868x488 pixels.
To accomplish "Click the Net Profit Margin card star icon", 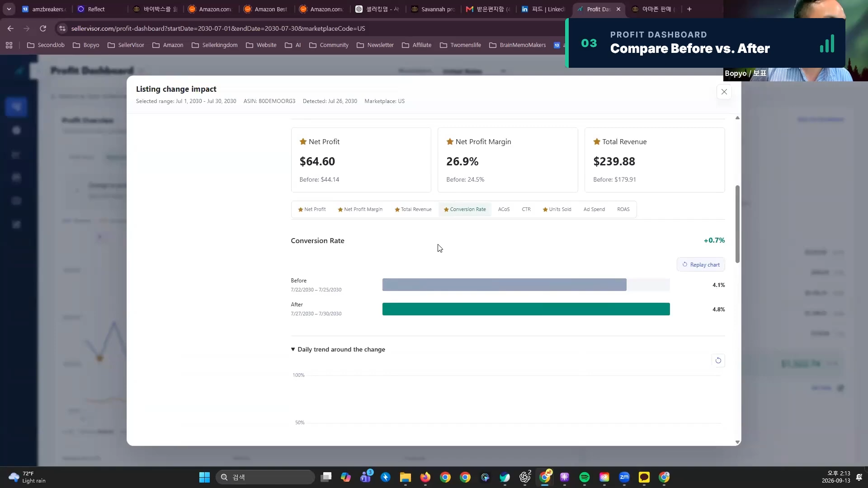I will point(450,141).
